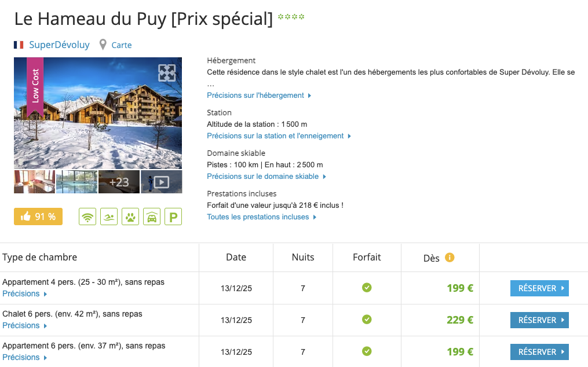Open the SuperDévoluy resort link
588x367 pixels.
[x=59, y=45]
